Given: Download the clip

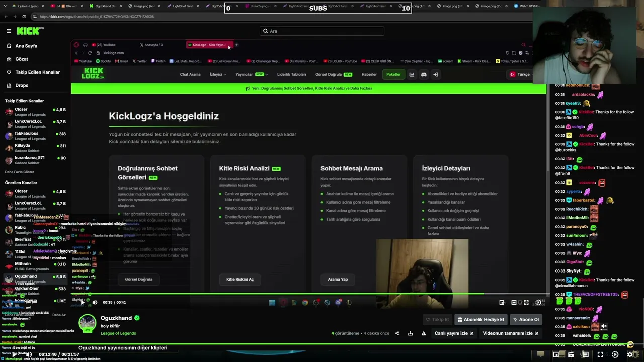Looking at the screenshot, I should (410, 333).
